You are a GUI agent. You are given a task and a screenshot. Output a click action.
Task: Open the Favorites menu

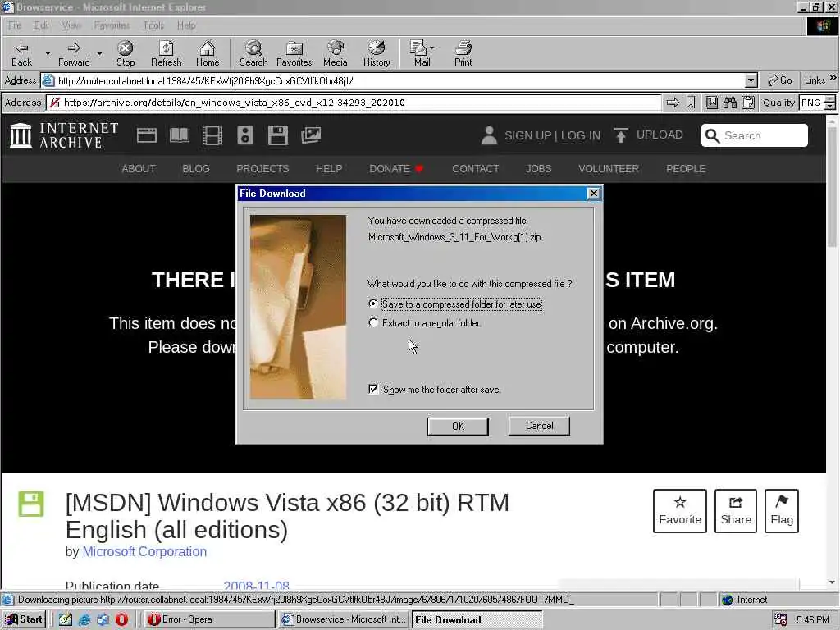pyautogui.click(x=112, y=25)
